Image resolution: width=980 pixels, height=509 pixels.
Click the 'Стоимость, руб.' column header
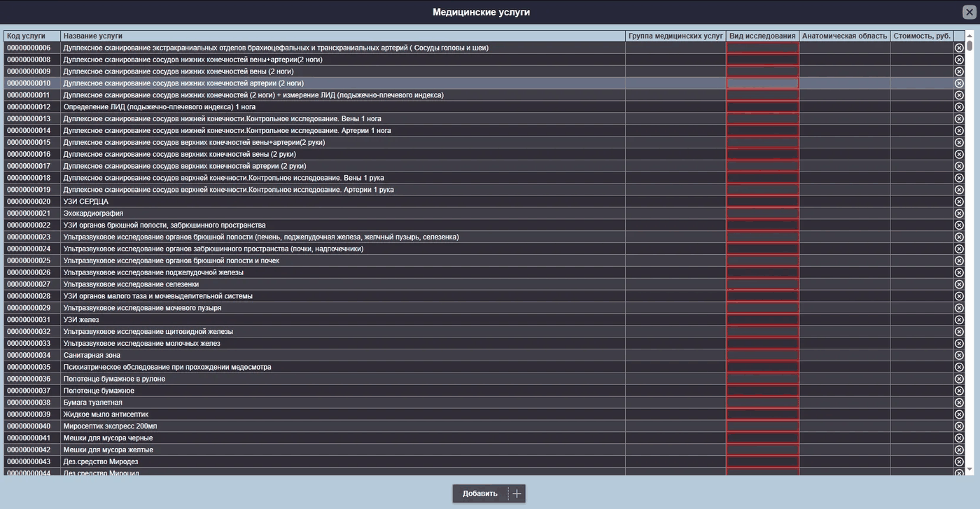(x=922, y=36)
